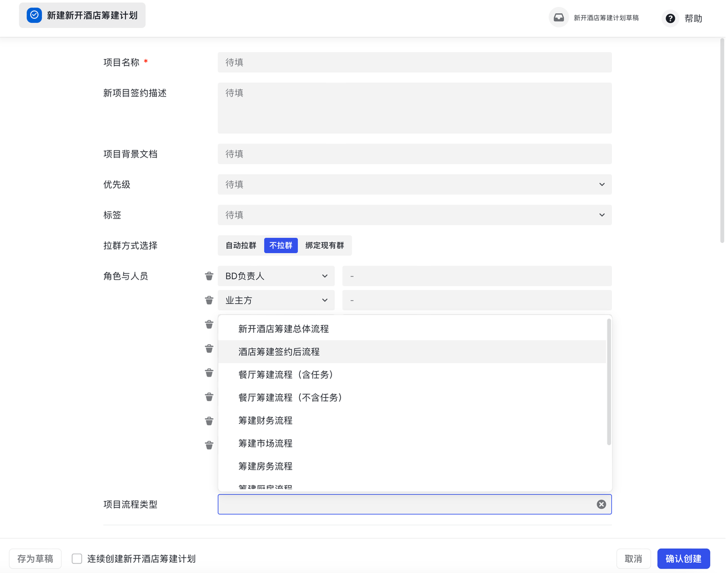
Task: Delete the 业主方 role row
Action: pyautogui.click(x=209, y=300)
